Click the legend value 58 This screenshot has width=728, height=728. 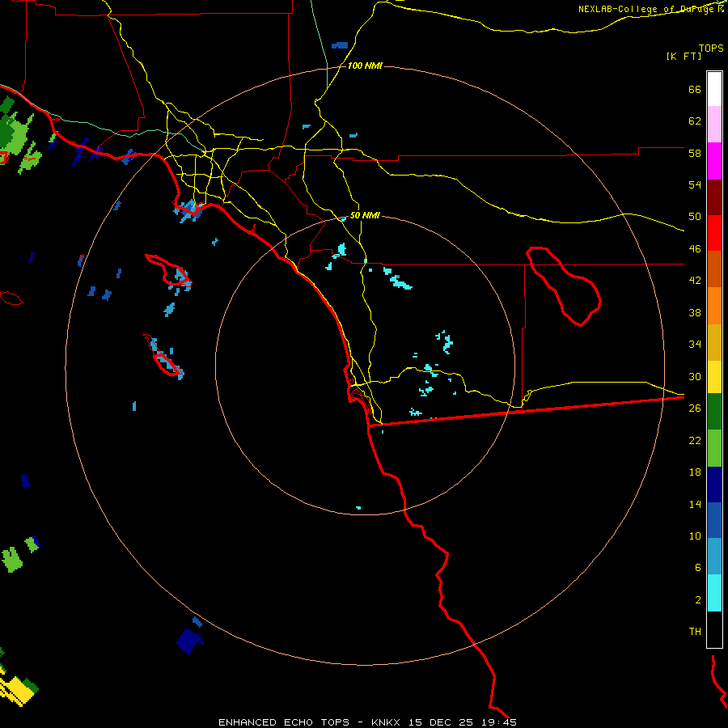(x=695, y=153)
